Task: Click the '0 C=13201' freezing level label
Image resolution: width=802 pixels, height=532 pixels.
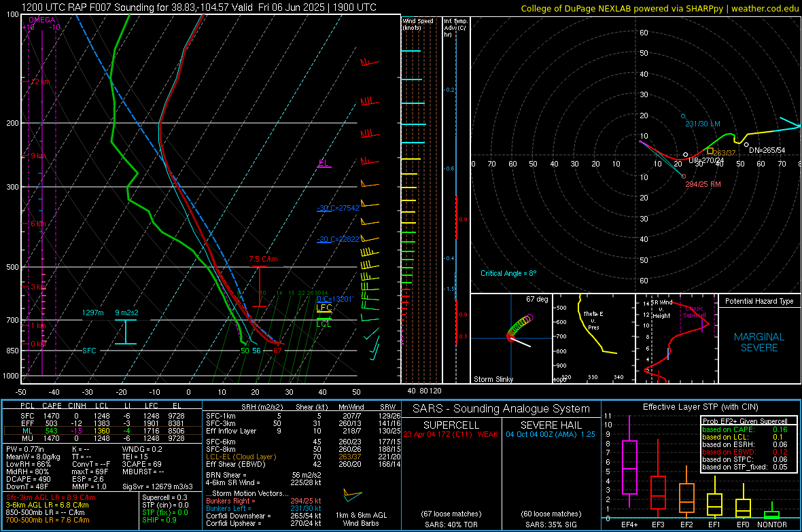Action: point(335,299)
